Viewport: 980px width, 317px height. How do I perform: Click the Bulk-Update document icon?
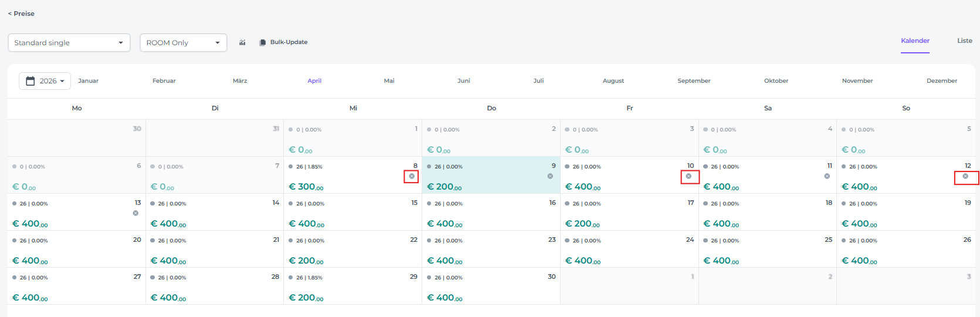tap(262, 42)
